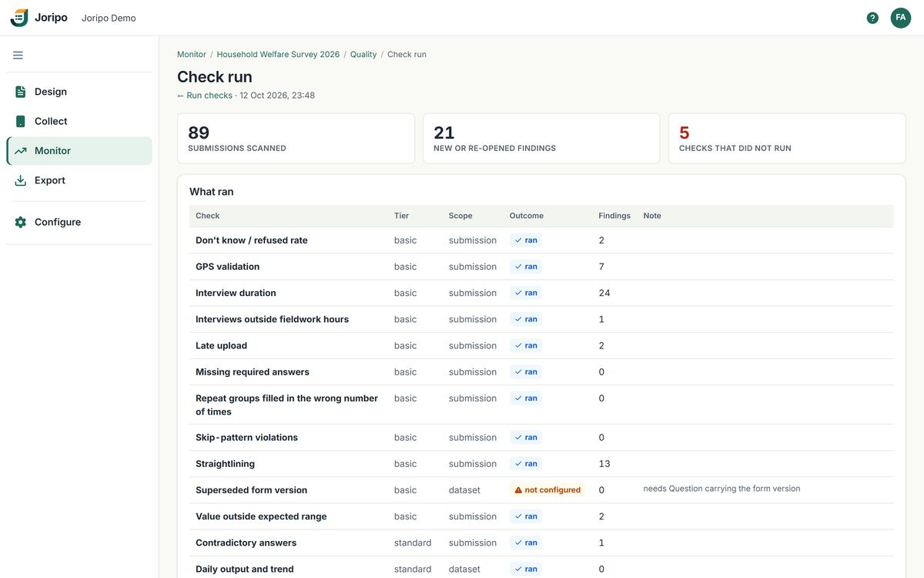This screenshot has height=578, width=924.
Task: Collapse the sidebar with hamburger icon
Action: coord(18,55)
